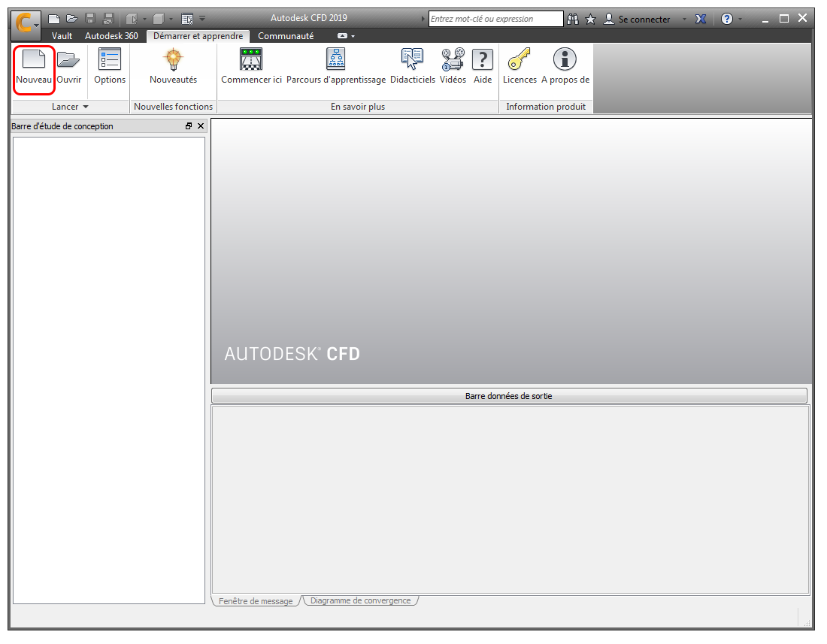
Task: Click Ouvrir folder button in ribbon
Action: [68, 67]
